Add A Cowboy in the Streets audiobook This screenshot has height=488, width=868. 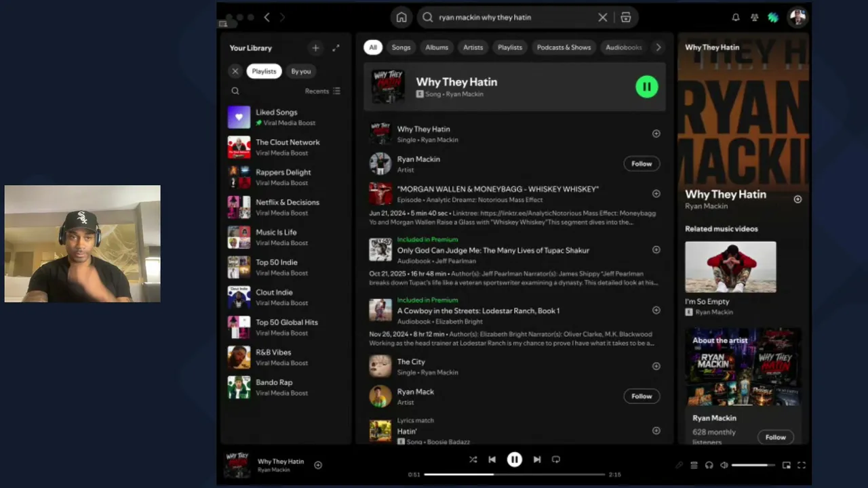pyautogui.click(x=656, y=310)
